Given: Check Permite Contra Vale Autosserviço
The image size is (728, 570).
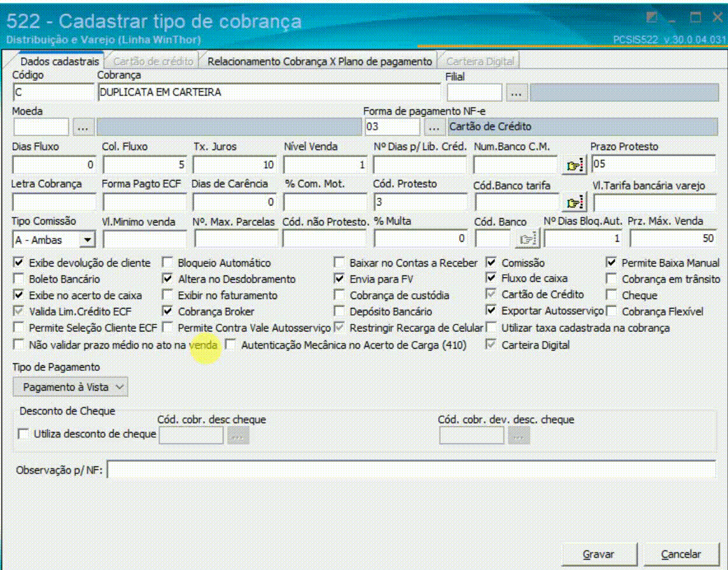Looking at the screenshot, I should tap(167, 328).
